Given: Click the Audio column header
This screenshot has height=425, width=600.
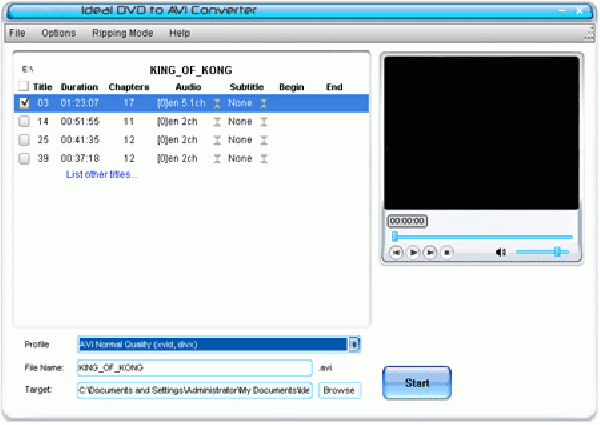Looking at the screenshot, I should tap(188, 87).
